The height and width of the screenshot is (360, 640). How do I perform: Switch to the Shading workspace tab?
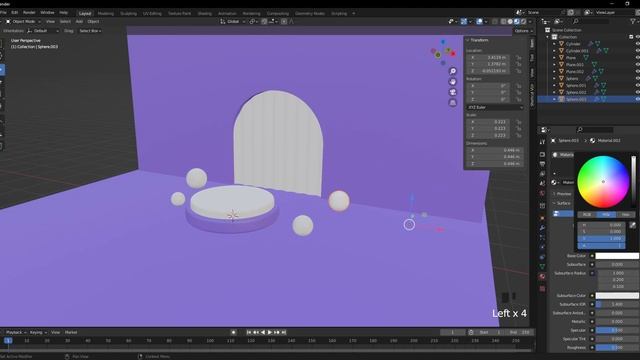tap(204, 13)
